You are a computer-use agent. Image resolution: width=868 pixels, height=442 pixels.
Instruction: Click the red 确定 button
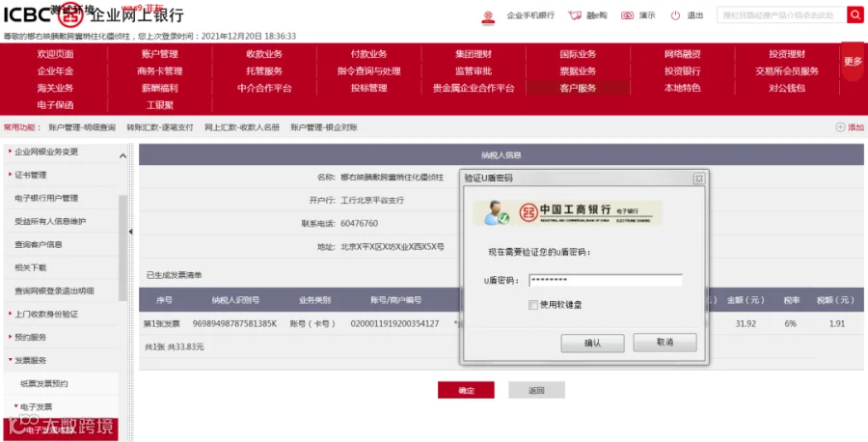tap(466, 390)
